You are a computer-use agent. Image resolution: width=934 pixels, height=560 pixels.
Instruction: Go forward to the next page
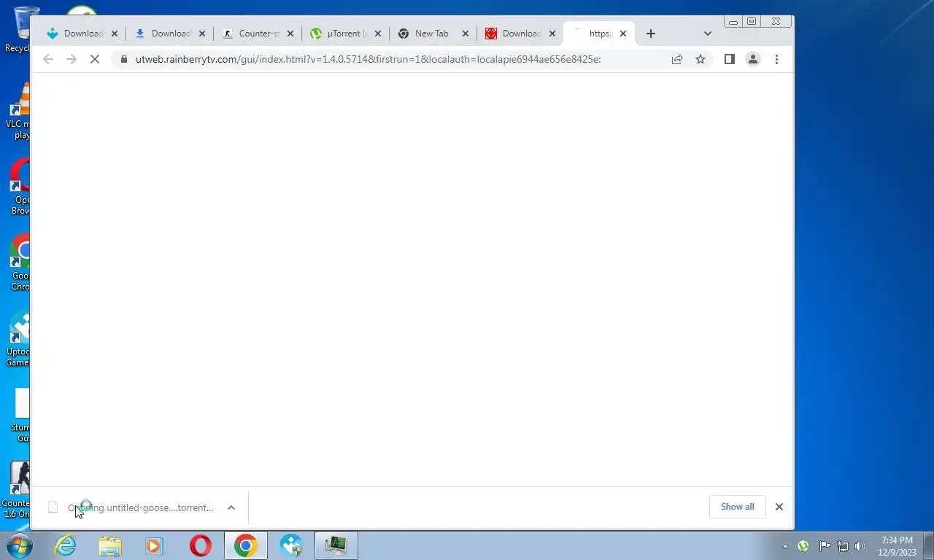72,59
